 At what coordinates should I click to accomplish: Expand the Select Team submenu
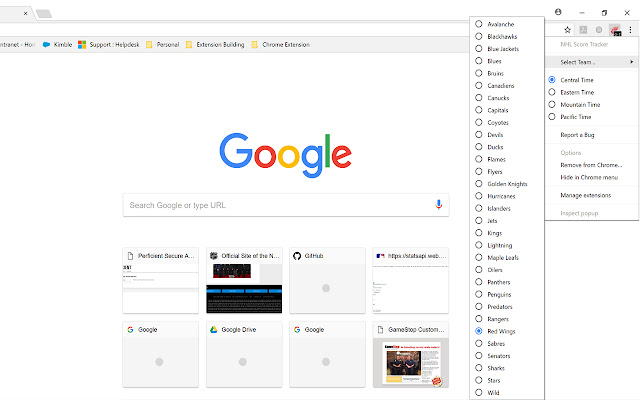tap(592, 62)
